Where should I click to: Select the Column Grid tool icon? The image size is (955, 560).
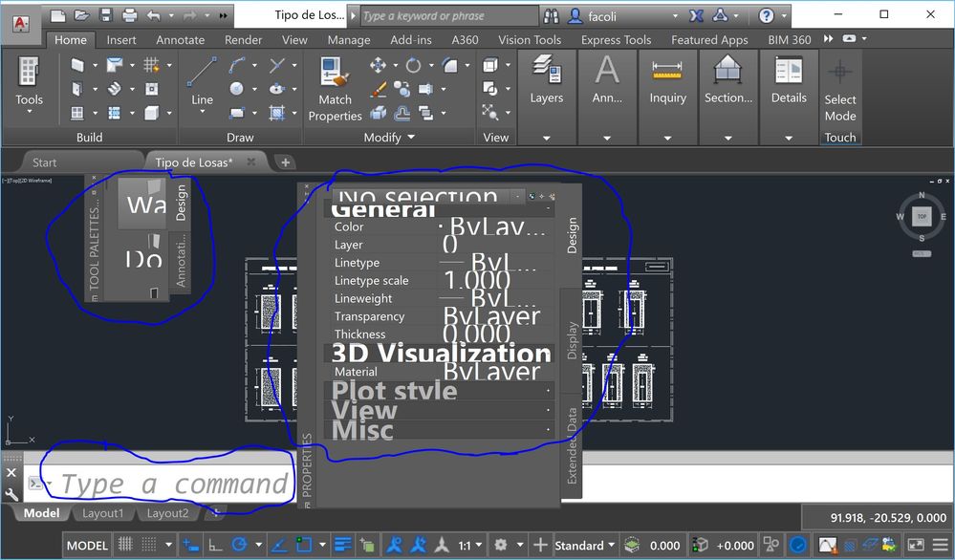pyautogui.click(x=151, y=65)
